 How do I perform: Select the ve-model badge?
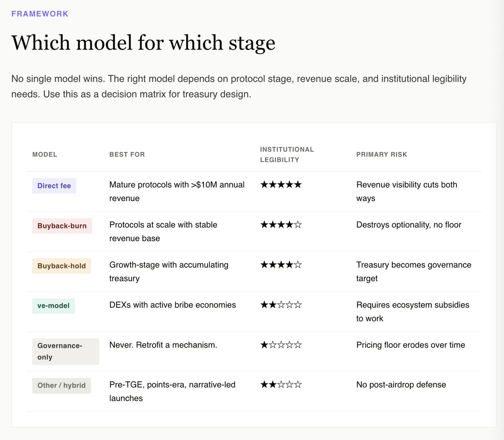coord(53,306)
